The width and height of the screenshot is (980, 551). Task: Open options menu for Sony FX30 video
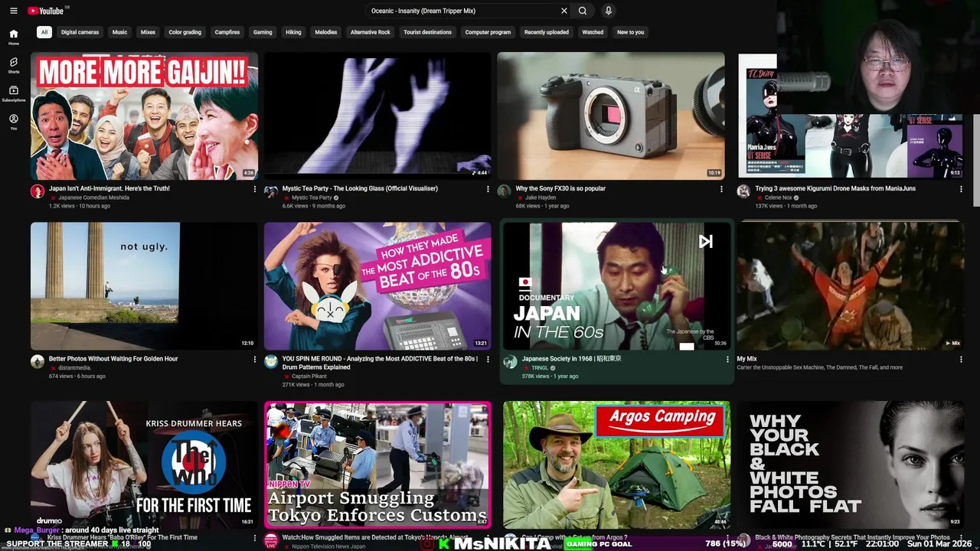(x=721, y=189)
